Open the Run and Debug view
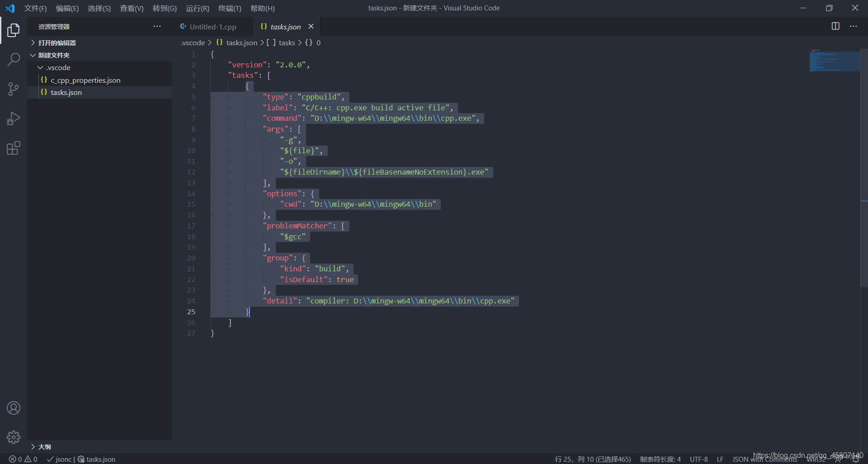The image size is (868, 464). click(14, 118)
